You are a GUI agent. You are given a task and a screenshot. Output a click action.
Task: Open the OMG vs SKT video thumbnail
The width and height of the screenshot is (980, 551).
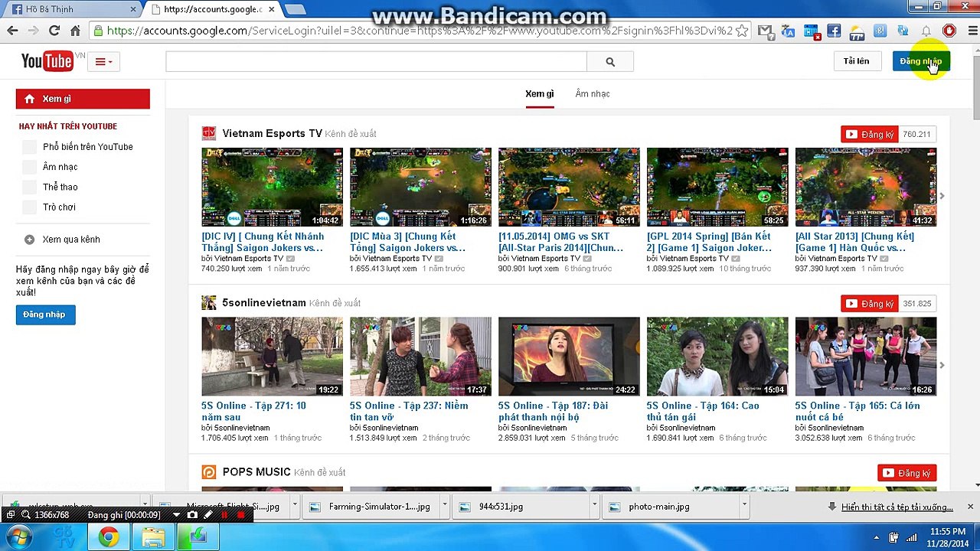pos(569,187)
